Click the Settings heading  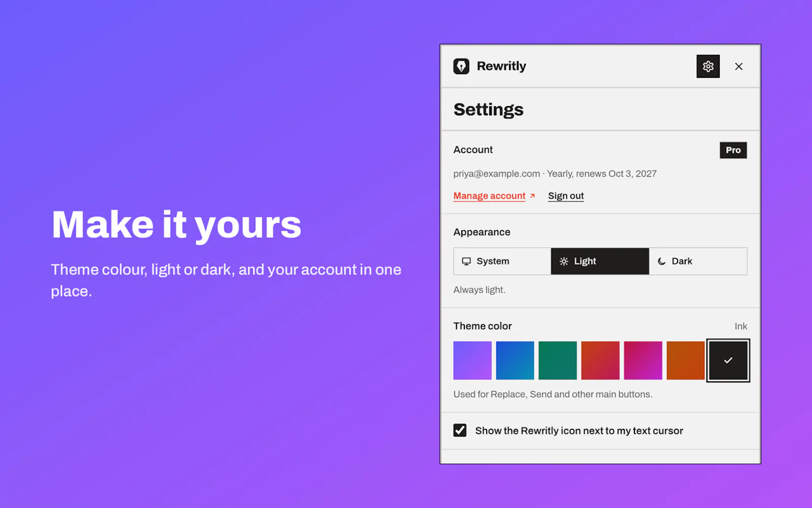click(x=488, y=109)
